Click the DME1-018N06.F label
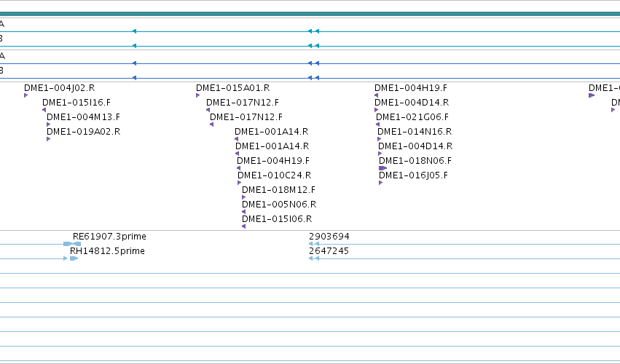 415,160
